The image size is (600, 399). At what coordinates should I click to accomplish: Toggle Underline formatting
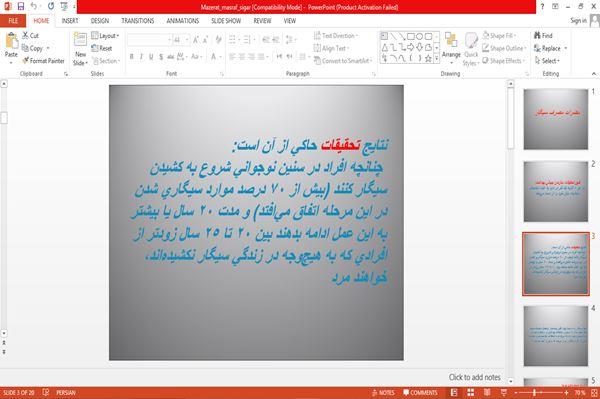[x=151, y=57]
